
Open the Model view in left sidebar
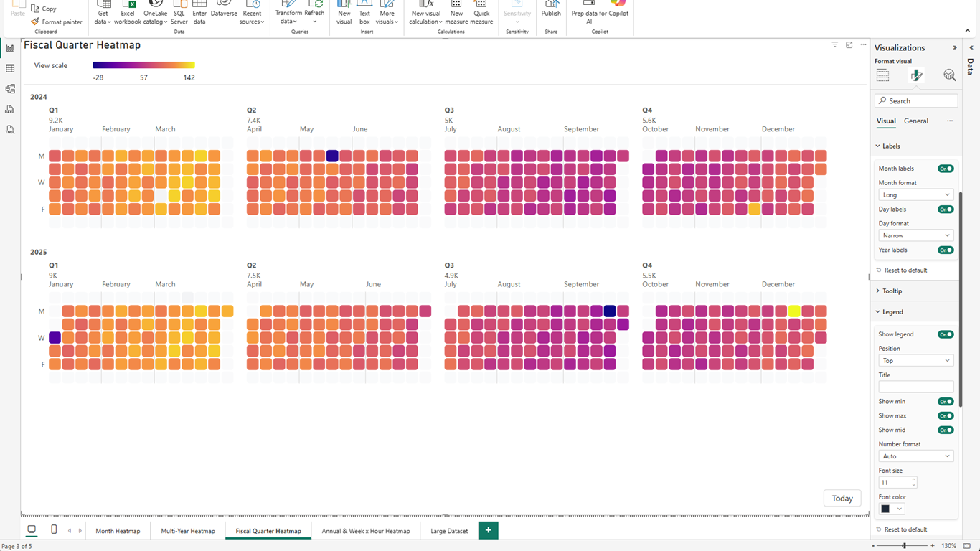(10, 89)
